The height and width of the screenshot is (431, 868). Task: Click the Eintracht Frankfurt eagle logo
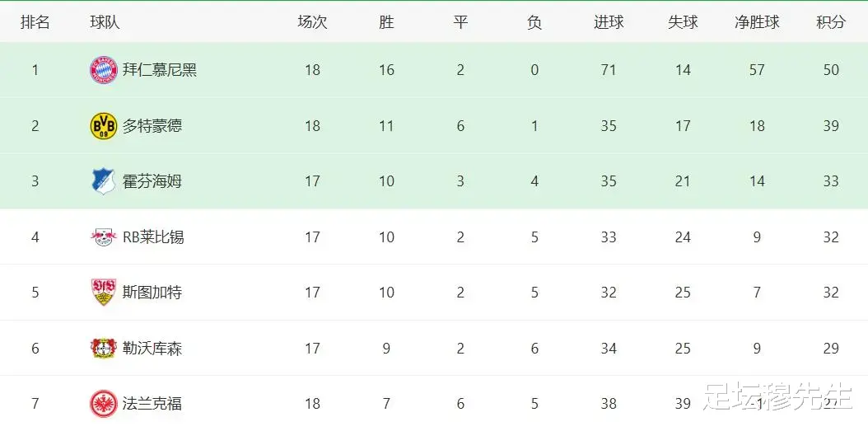(x=104, y=404)
